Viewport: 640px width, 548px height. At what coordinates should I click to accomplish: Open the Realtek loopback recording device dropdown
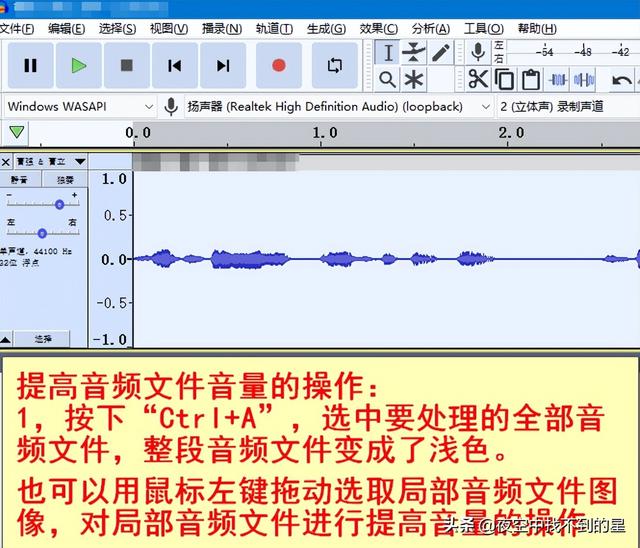(x=338, y=106)
